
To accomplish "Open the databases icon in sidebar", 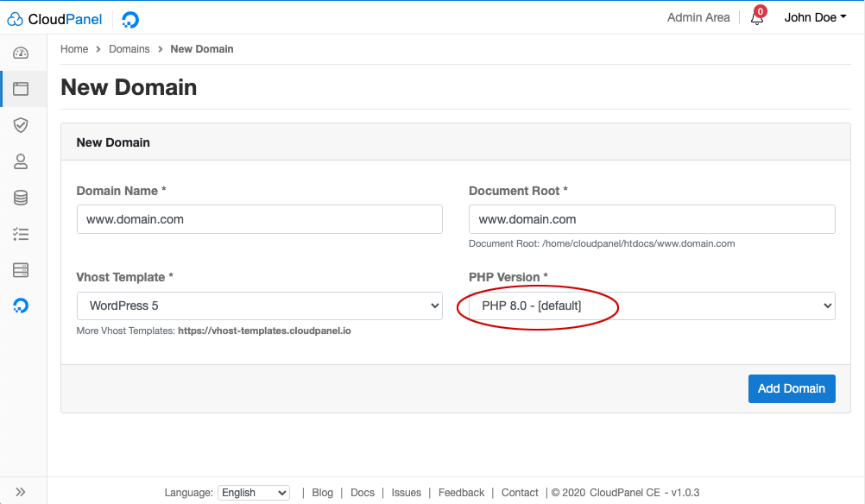I will 21,198.
